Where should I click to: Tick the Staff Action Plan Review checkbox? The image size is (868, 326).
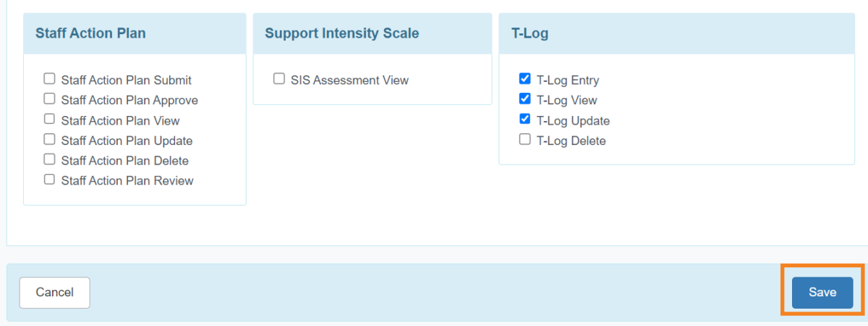tap(50, 180)
